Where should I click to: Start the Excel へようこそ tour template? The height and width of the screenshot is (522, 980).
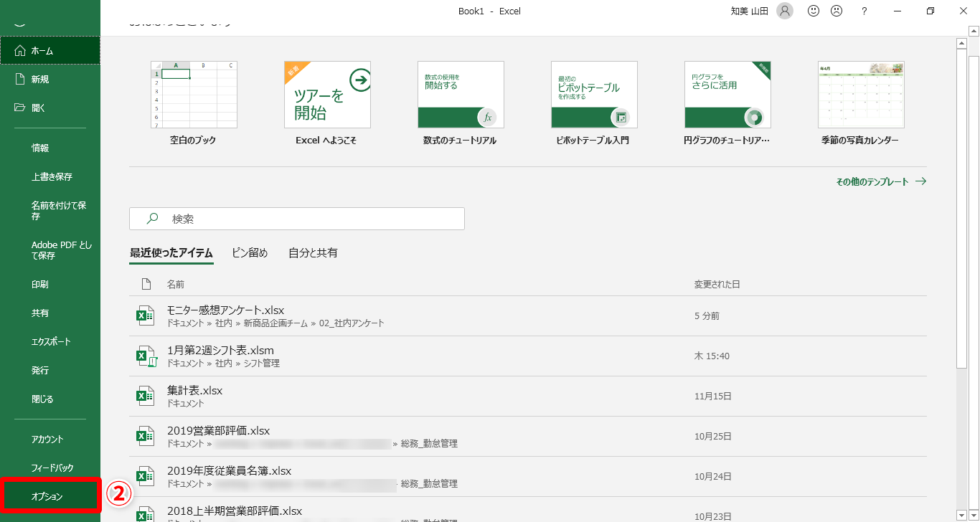(x=326, y=104)
